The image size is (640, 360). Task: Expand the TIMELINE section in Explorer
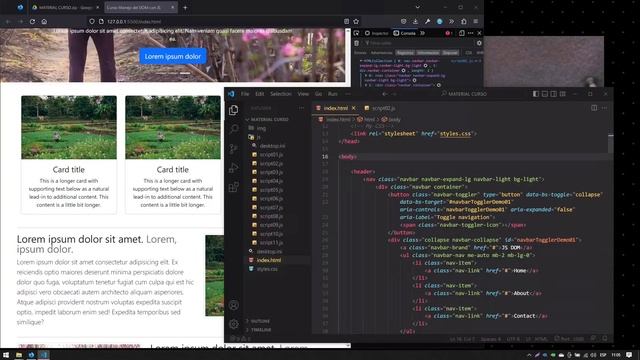coord(261,330)
